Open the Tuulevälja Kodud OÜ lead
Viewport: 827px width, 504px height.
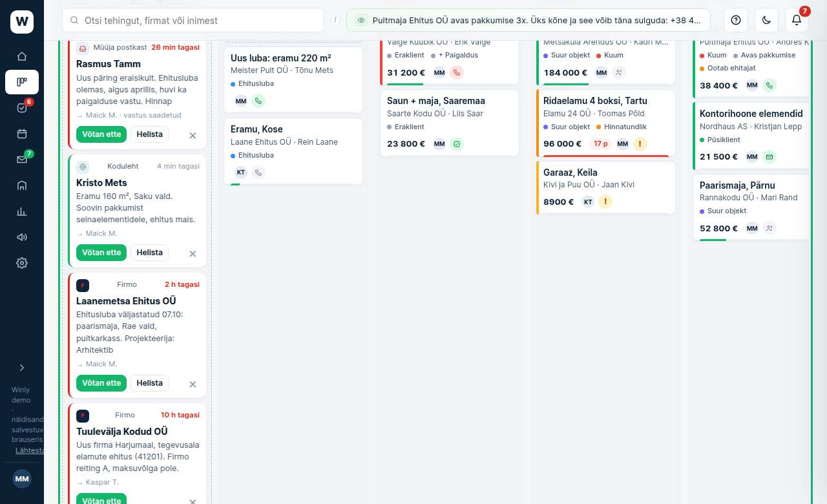coord(138,454)
